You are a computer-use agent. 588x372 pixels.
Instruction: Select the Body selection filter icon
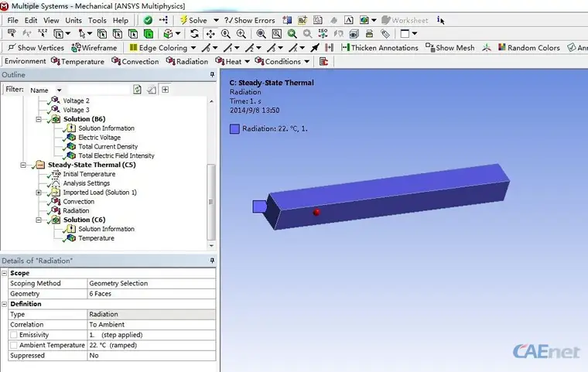coord(149,34)
